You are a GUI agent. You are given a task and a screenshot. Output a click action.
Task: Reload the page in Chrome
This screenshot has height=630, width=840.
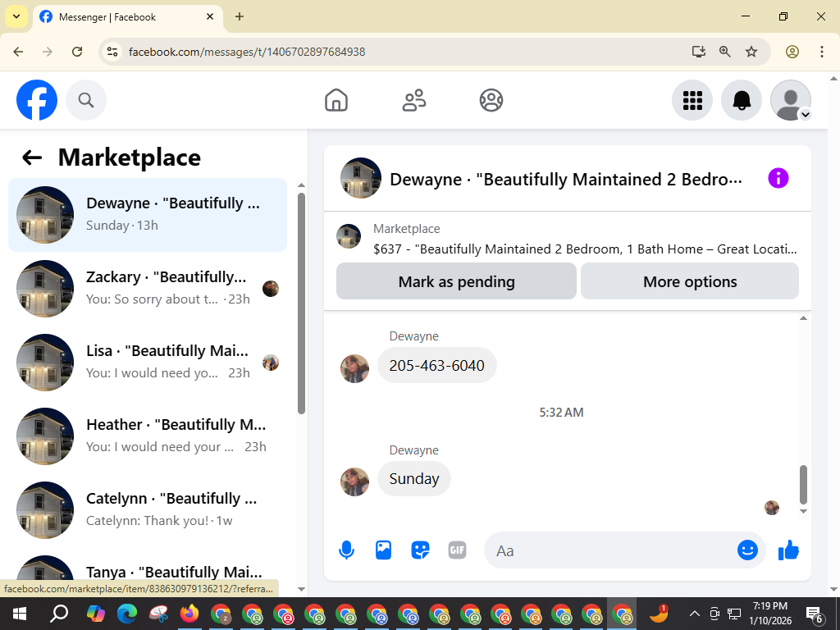coord(77,52)
